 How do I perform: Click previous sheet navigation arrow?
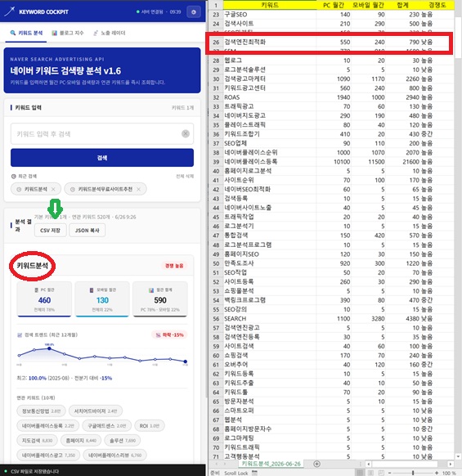tap(216, 464)
